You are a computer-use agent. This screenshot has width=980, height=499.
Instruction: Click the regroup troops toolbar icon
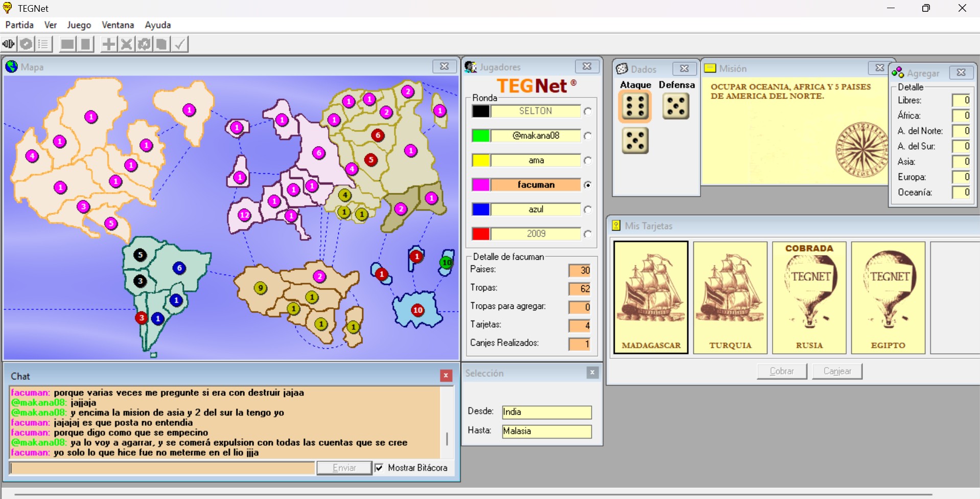click(144, 44)
